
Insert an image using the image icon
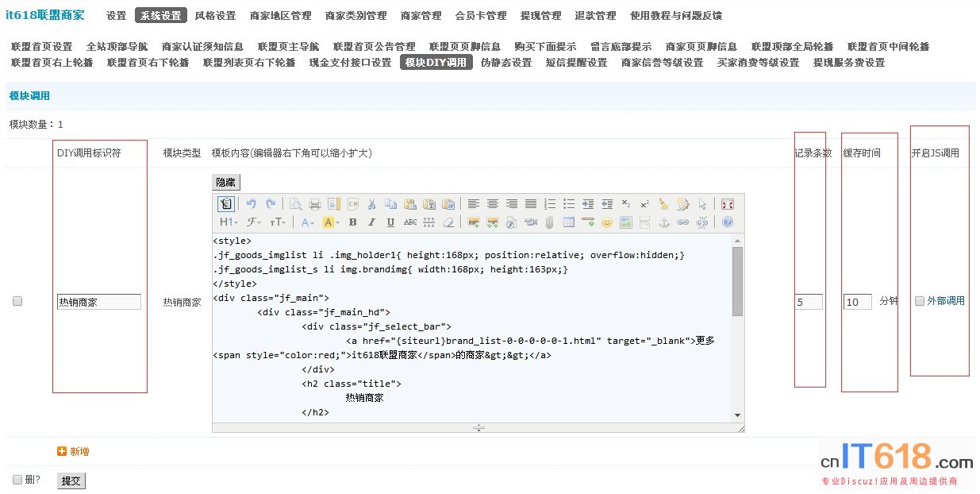473,222
